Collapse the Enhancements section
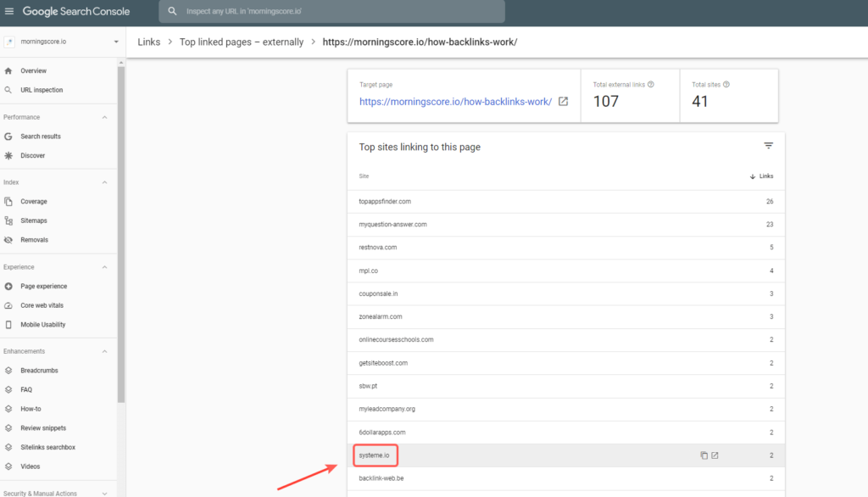This screenshot has width=868, height=497. coord(105,351)
